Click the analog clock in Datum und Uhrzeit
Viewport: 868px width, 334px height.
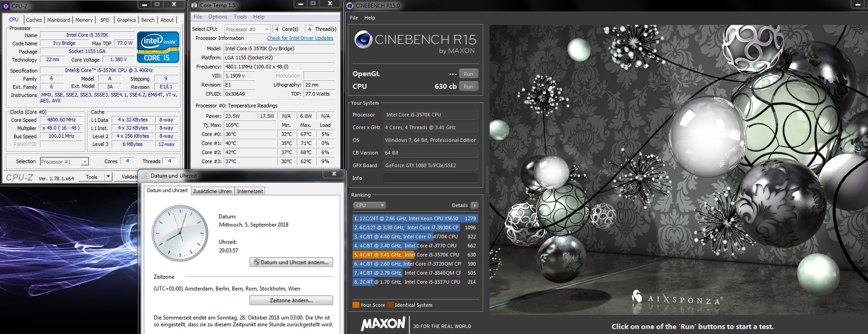(x=180, y=233)
